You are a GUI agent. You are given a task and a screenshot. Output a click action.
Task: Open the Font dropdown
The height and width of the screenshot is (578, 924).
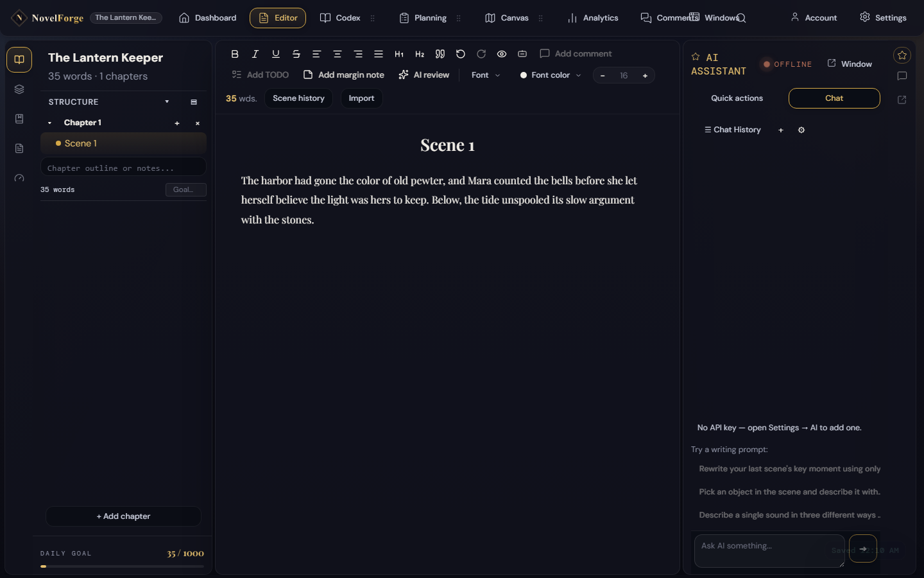486,75
